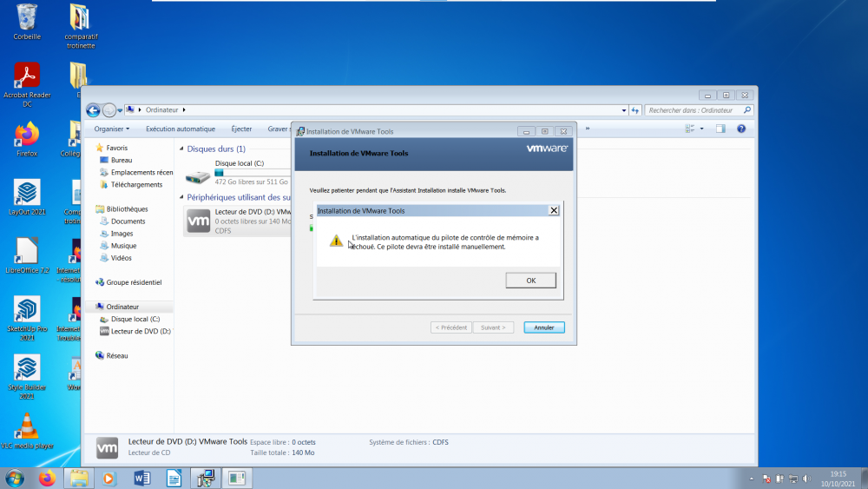Click the volume speaker tray icon
Screen dimensions: 868x489
[x=806, y=479]
